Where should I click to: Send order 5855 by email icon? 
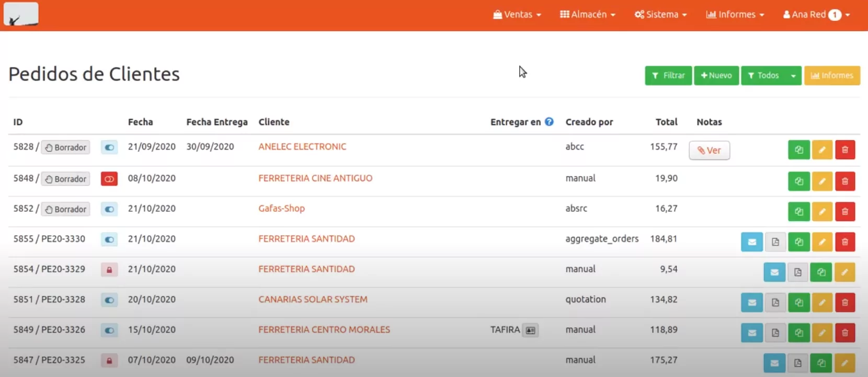pos(751,242)
